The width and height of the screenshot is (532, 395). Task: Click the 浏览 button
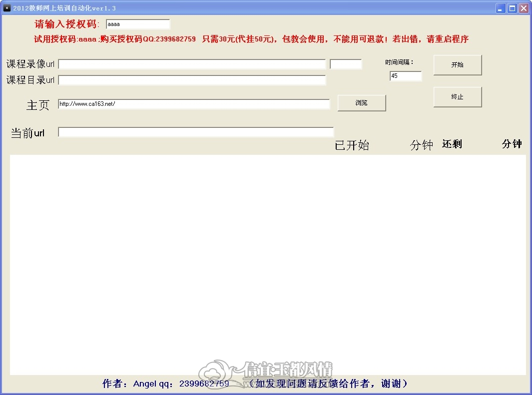pos(362,103)
